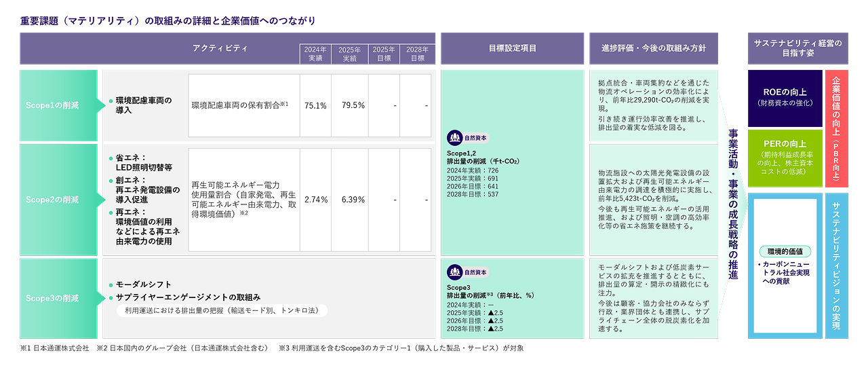
Task: Click the line 2026年目標：641
Action: (473, 186)
